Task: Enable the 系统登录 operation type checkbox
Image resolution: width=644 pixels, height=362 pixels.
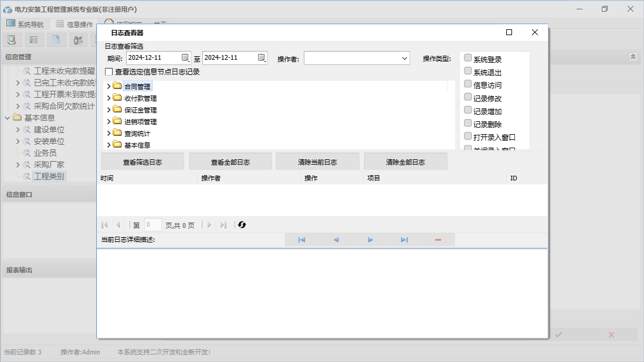Action: 468,58
